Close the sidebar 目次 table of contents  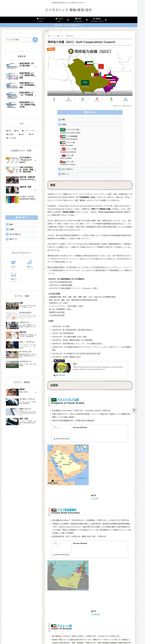pos(22,217)
